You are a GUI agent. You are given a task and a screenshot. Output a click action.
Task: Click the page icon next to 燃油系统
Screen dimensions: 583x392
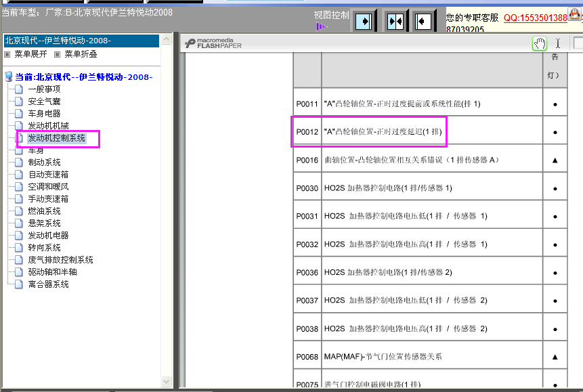coord(19,211)
